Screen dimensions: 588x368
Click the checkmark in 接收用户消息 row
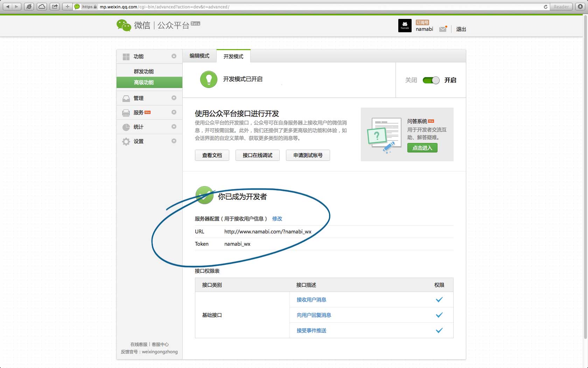tap(439, 300)
